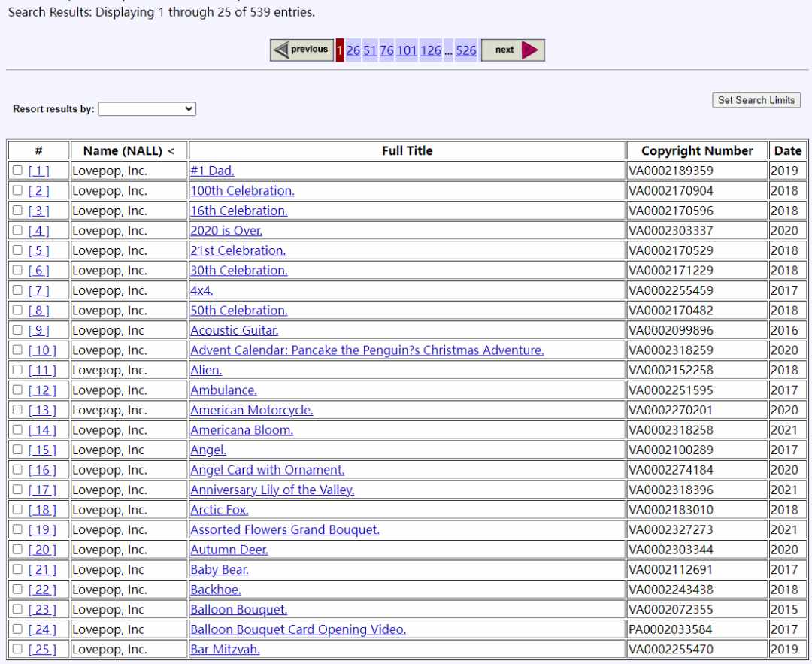Open the #1 Dad. title record
The image size is (812, 664).
212,171
